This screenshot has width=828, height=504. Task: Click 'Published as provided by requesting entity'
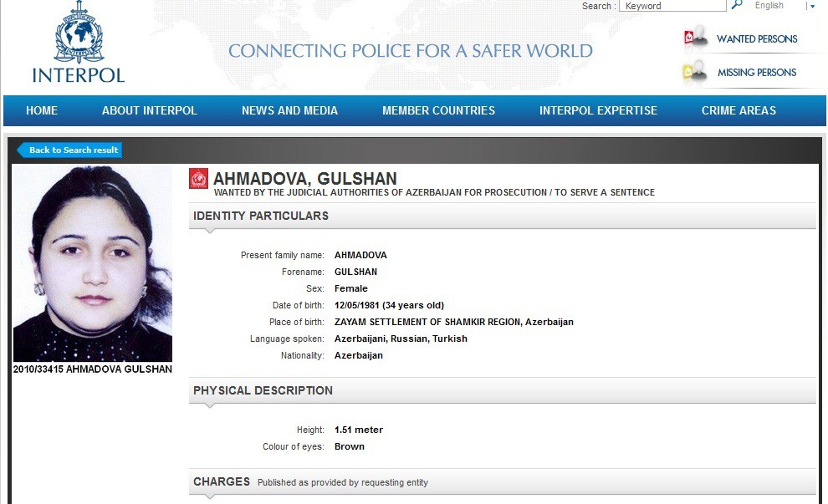[x=343, y=482]
